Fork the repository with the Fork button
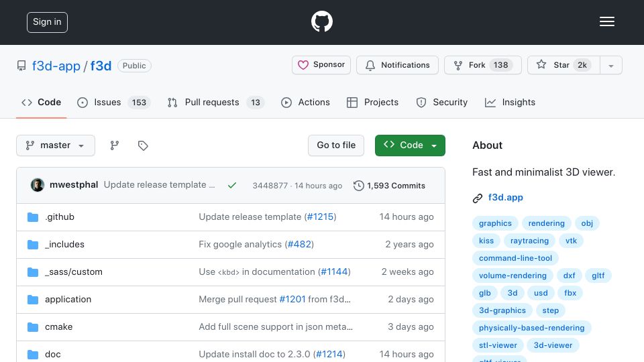The width and height of the screenshot is (644, 362). pyautogui.click(x=482, y=65)
